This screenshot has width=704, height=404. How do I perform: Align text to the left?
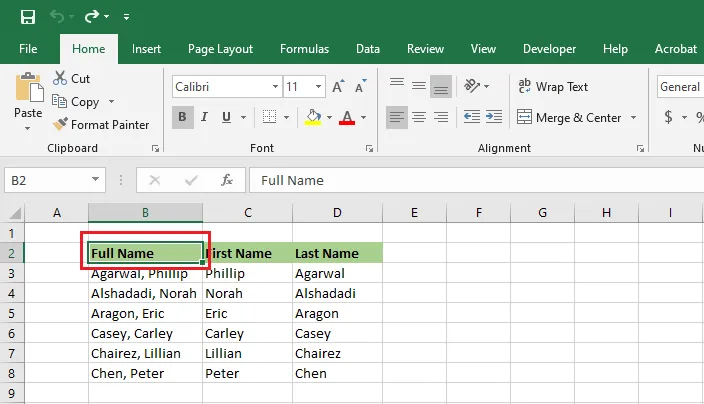coord(397,117)
